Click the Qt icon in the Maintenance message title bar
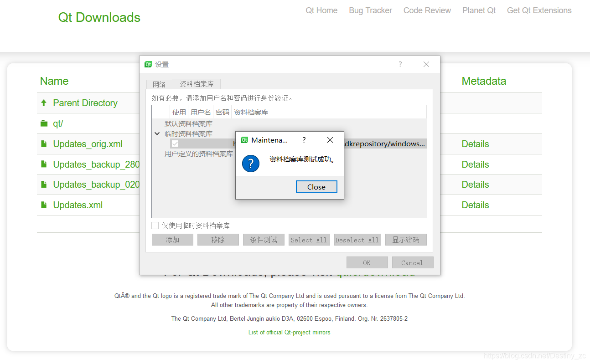 (245, 140)
